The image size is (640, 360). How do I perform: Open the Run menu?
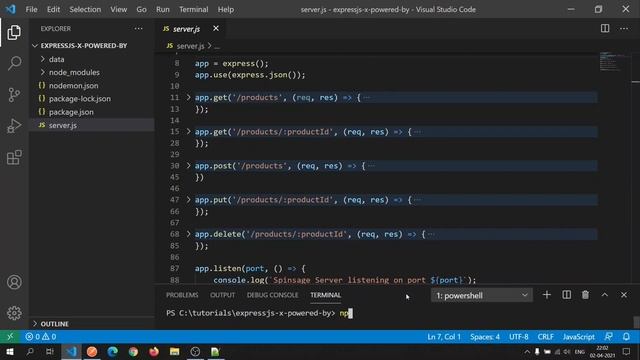(x=162, y=9)
